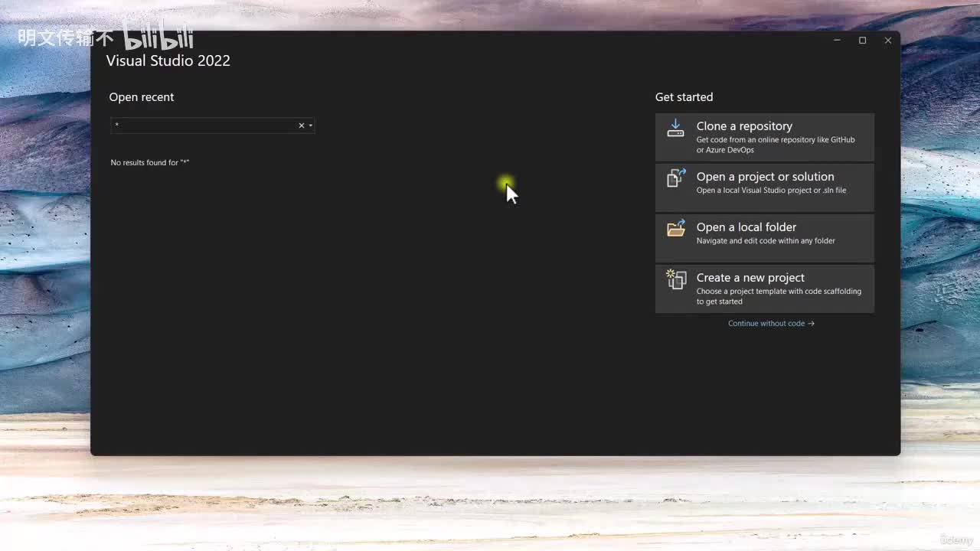Follow the Continue without code link
Viewport: 980px width, 551px height.
click(771, 324)
